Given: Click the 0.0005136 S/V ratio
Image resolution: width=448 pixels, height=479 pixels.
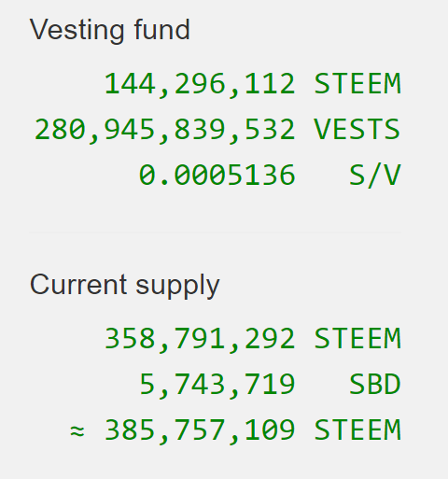Looking at the screenshot, I should click(x=270, y=176).
